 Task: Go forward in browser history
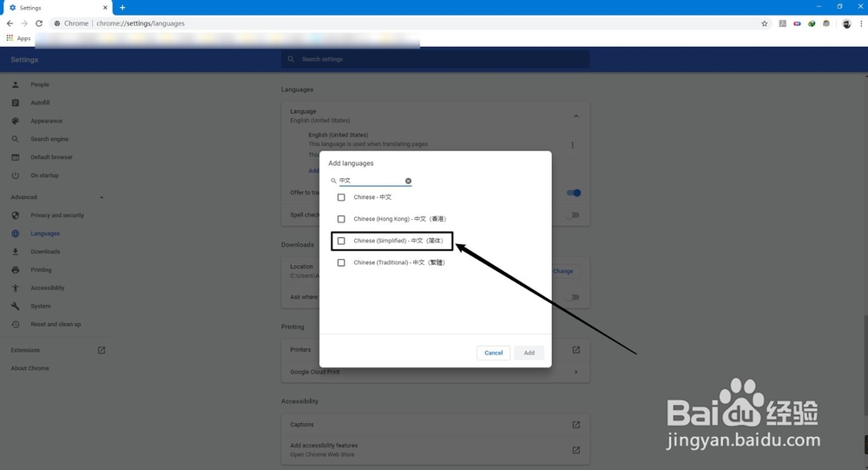coord(23,23)
